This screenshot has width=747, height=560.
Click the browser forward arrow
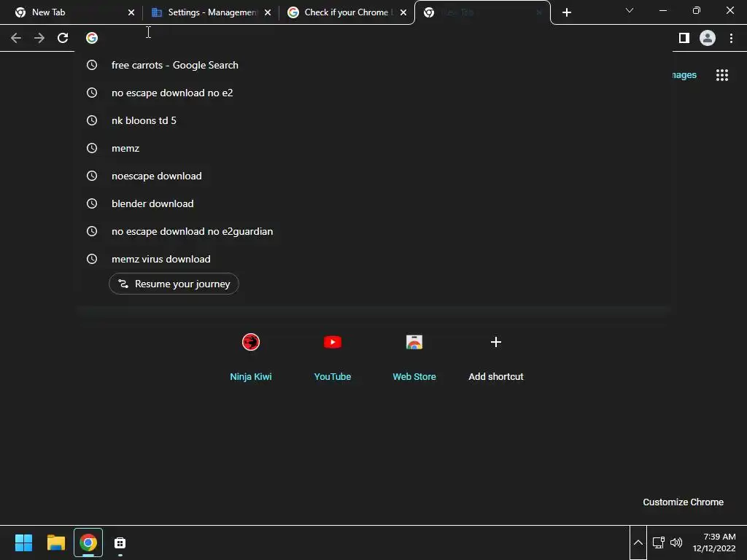pyautogui.click(x=39, y=38)
